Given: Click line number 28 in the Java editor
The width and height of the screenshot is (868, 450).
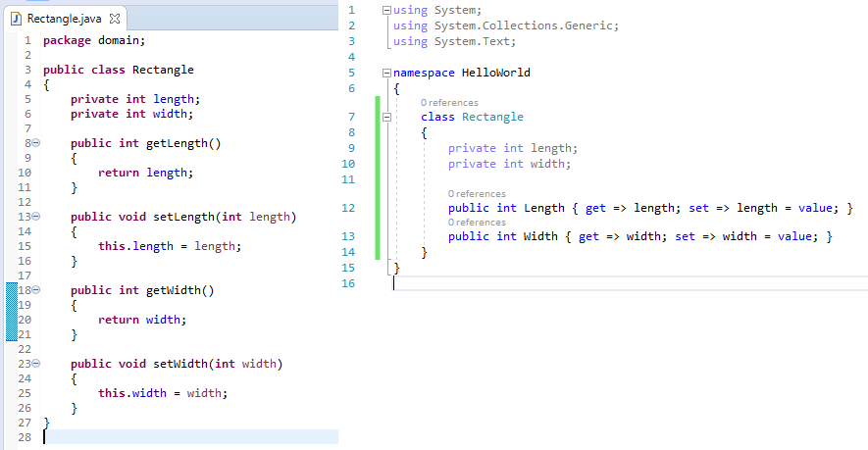Looking at the screenshot, I should 25,437.
